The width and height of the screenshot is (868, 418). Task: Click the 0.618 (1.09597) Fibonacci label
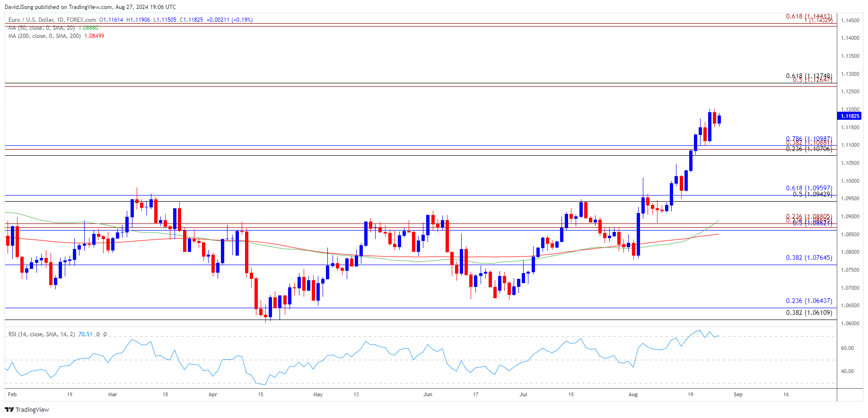809,188
